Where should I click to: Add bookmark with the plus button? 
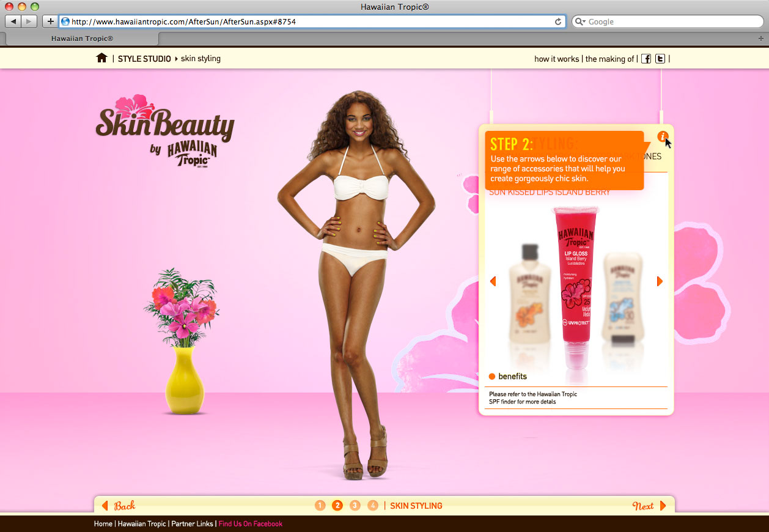point(51,21)
